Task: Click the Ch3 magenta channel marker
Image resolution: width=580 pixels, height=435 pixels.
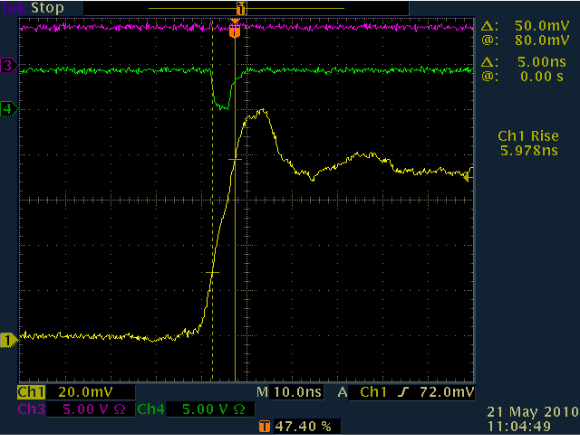Action: pos(9,65)
